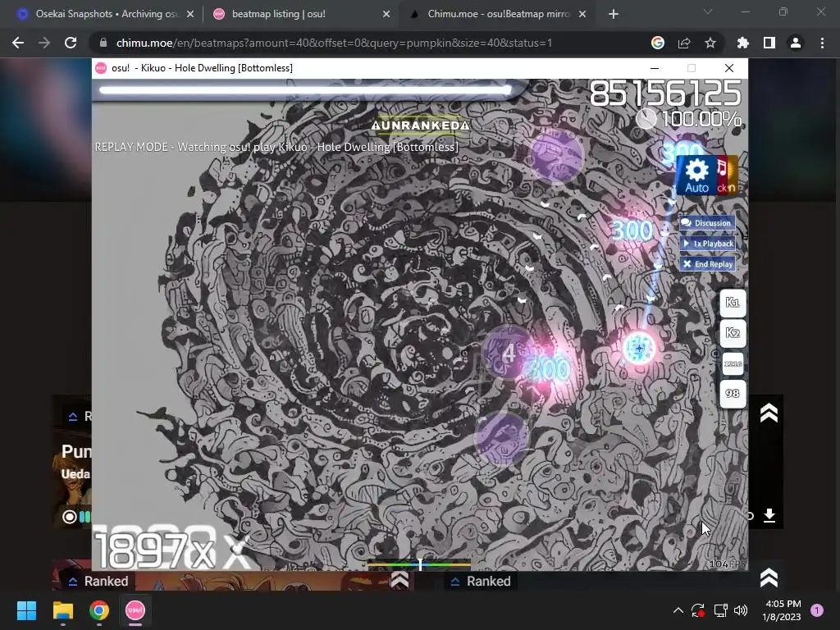Screen dimensions: 840x630
Task: Go forward in browser history
Action: tap(44, 43)
